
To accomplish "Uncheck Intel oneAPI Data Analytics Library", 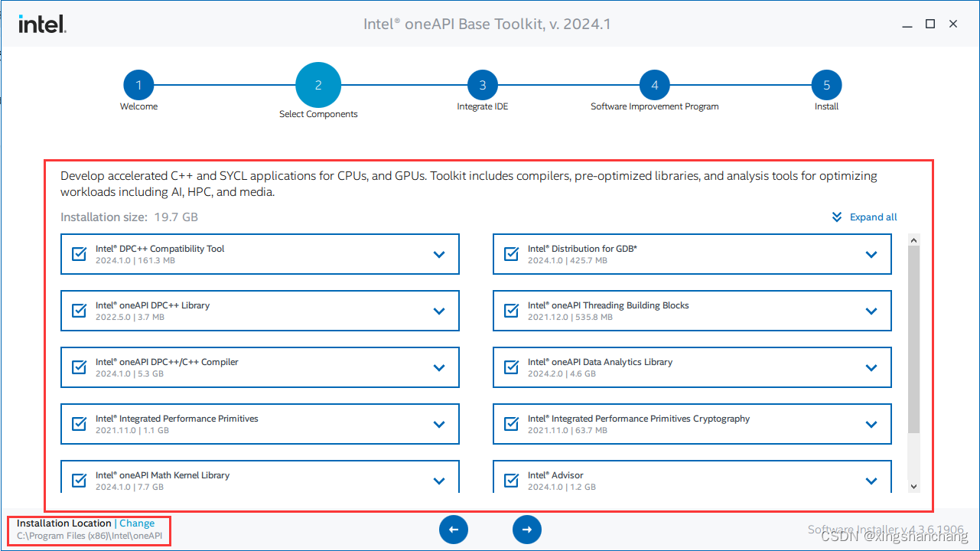I will tap(512, 367).
